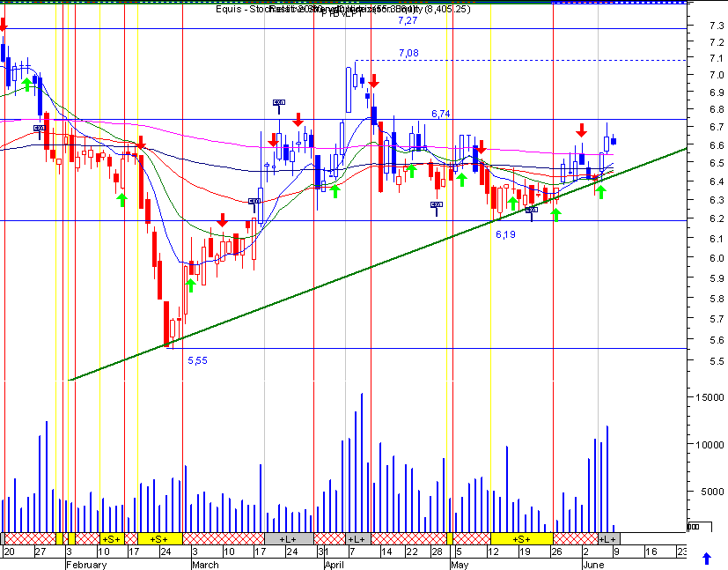Click the 5,55 low level label

click(x=198, y=360)
